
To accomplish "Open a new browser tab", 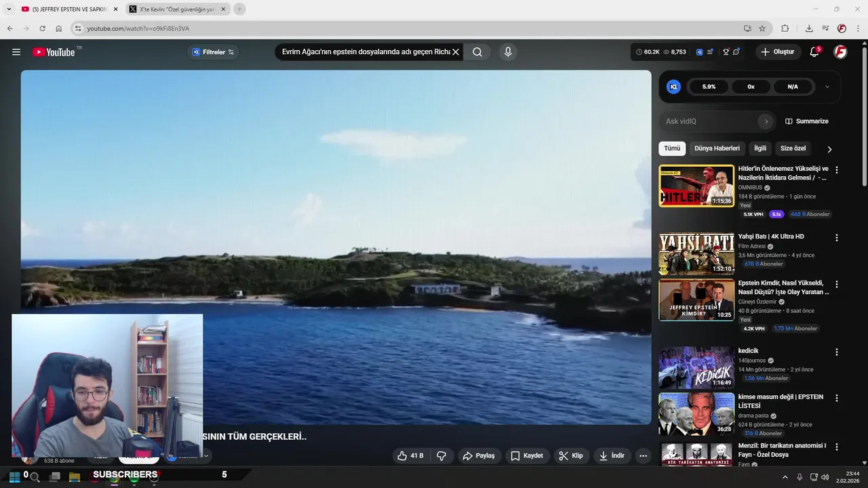I will [239, 9].
